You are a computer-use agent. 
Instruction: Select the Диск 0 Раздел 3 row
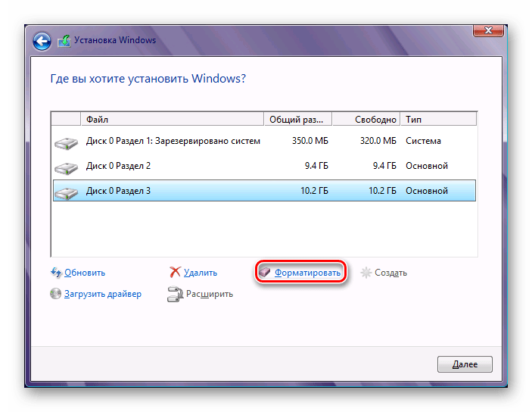pos(264,191)
